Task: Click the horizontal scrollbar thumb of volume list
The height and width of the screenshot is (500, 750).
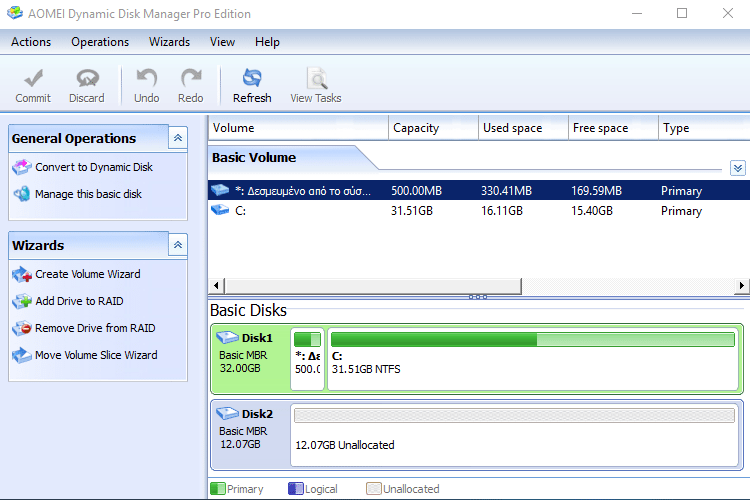Action: [x=373, y=286]
